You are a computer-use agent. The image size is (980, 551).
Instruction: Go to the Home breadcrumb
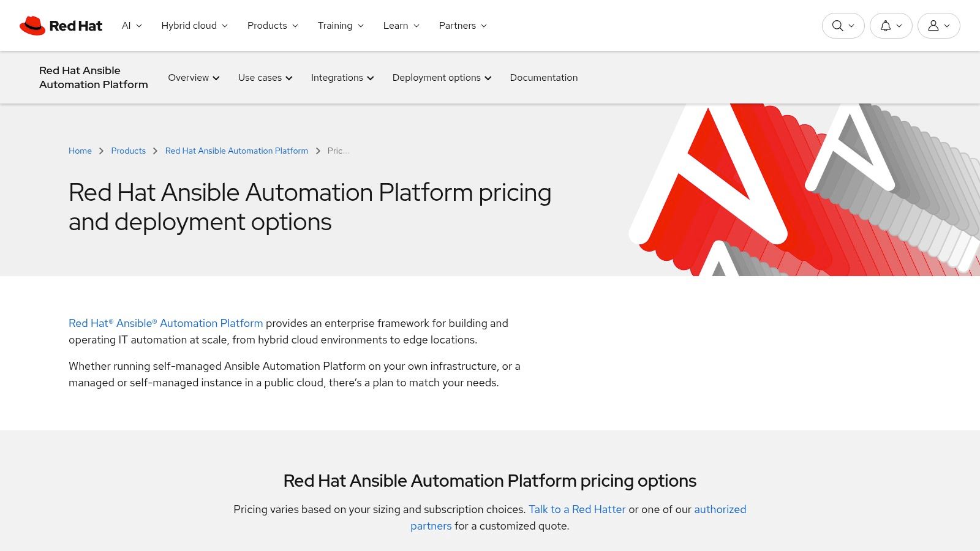pyautogui.click(x=80, y=151)
